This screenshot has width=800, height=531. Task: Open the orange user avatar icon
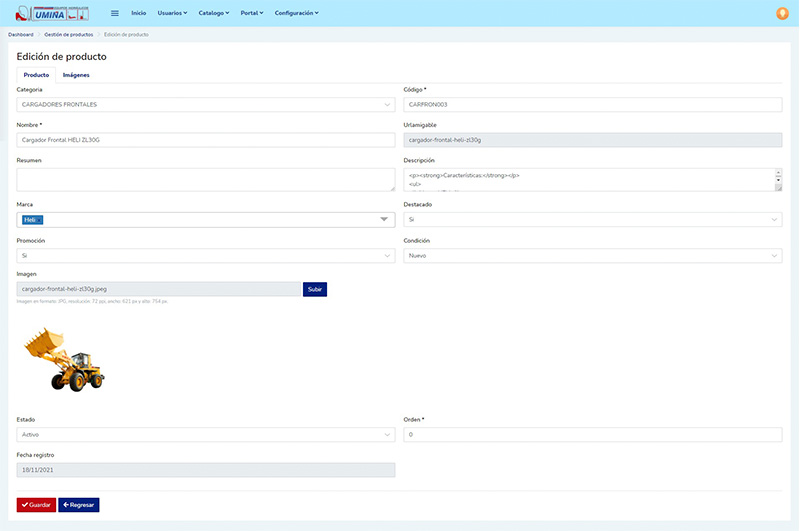[782, 13]
